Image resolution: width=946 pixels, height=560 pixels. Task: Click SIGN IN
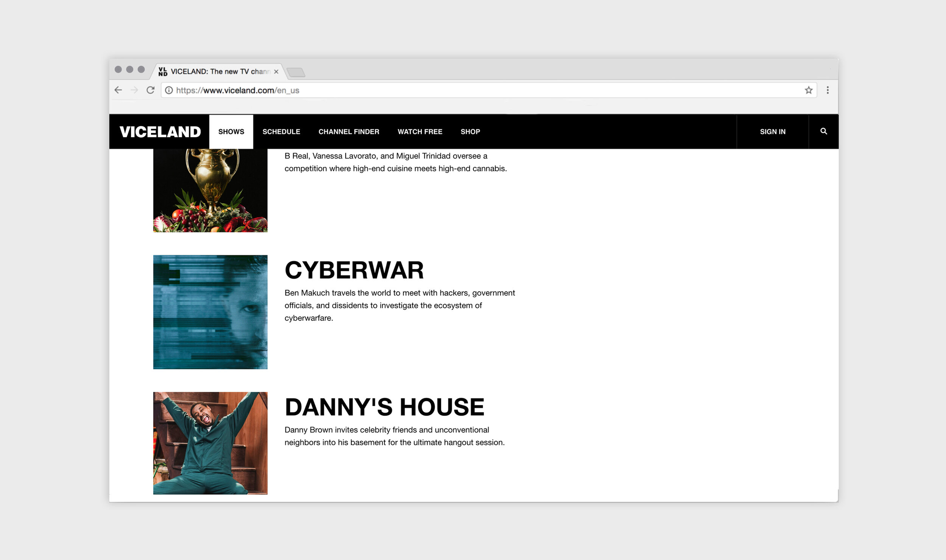click(772, 131)
